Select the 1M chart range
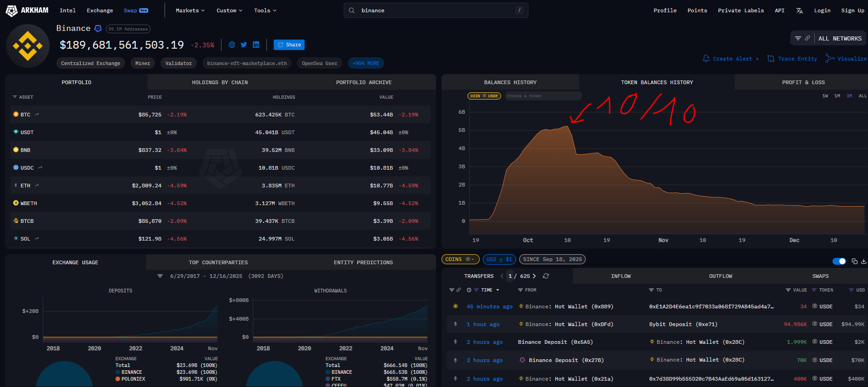 (837, 96)
